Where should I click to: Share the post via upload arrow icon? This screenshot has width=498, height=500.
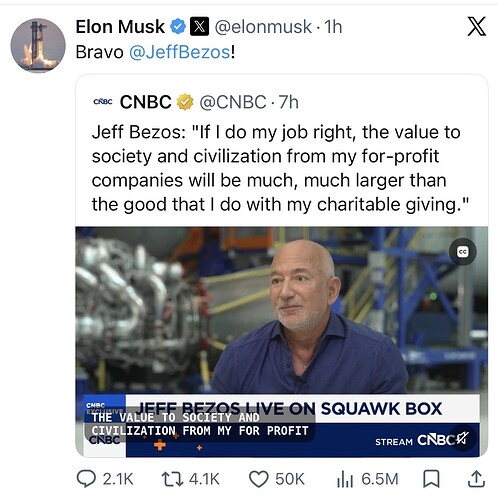tap(477, 479)
